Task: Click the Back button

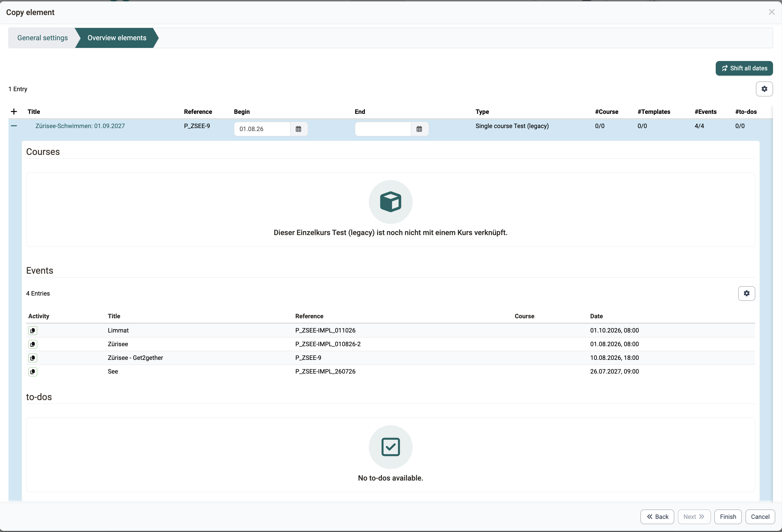Action: 657,516
